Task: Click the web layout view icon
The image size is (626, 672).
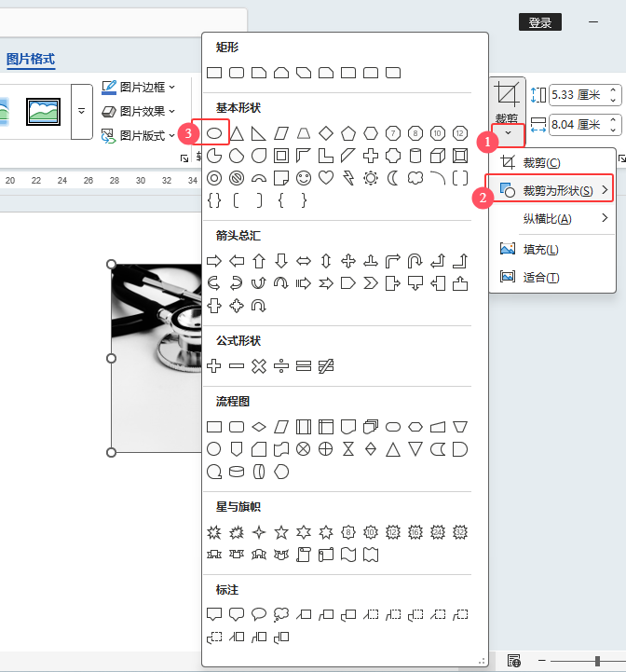Action: [513, 661]
